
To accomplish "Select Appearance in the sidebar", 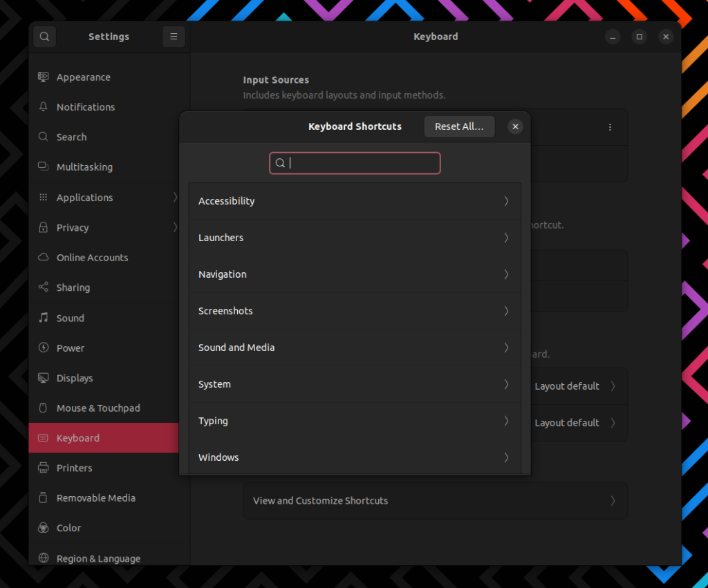I will click(104, 77).
